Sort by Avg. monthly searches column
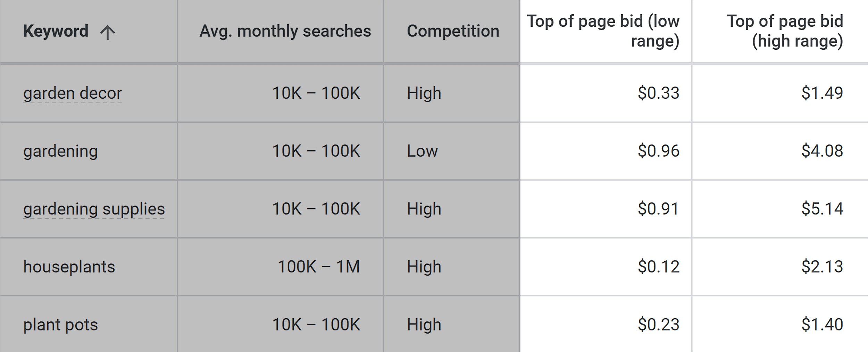 coord(286,32)
